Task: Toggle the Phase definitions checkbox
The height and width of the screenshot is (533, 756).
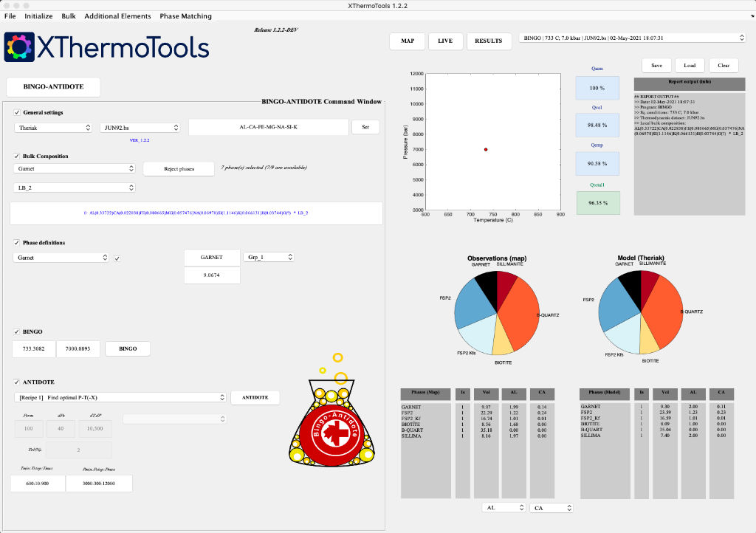Action: click(17, 242)
